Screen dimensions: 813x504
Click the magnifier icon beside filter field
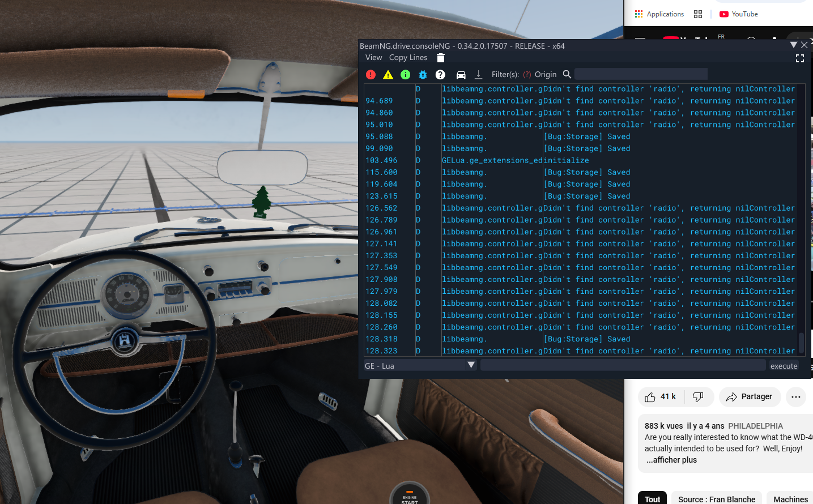pyautogui.click(x=567, y=74)
